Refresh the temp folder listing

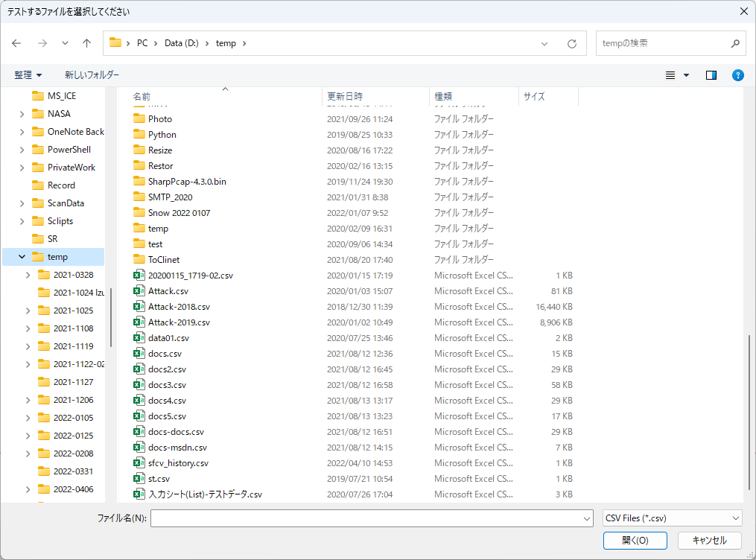(x=572, y=44)
